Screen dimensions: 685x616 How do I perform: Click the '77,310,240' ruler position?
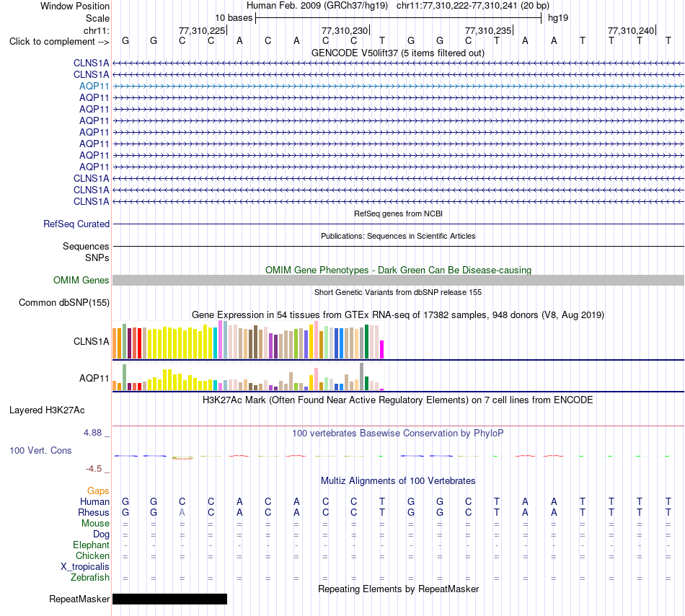[631, 30]
